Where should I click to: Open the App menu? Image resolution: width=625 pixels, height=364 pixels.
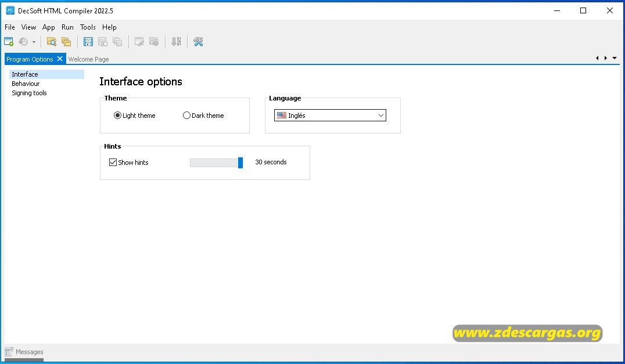coord(49,27)
